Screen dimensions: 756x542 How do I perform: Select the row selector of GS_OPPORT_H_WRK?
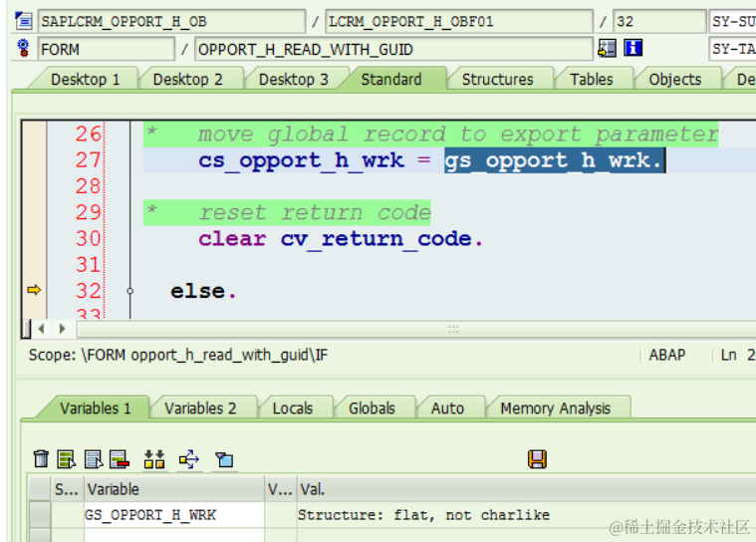pos(40,515)
